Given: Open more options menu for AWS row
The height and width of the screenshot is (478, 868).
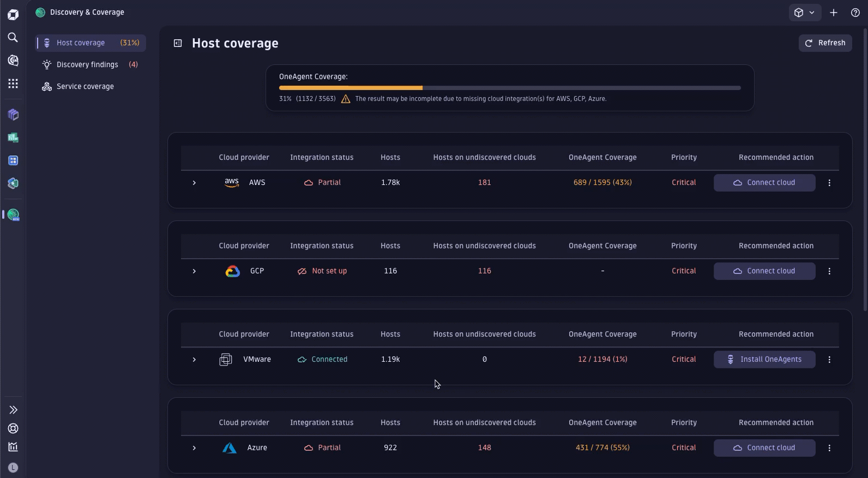Looking at the screenshot, I should [829, 183].
